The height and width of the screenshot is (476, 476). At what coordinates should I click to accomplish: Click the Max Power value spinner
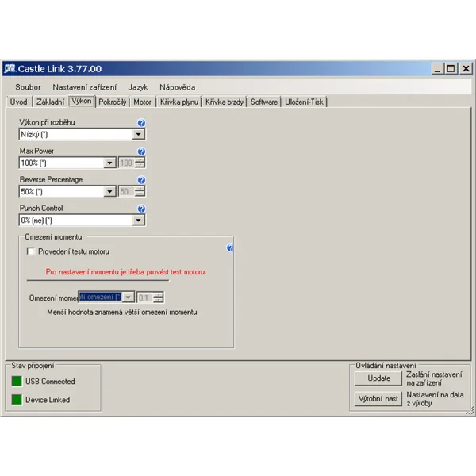(x=140, y=163)
